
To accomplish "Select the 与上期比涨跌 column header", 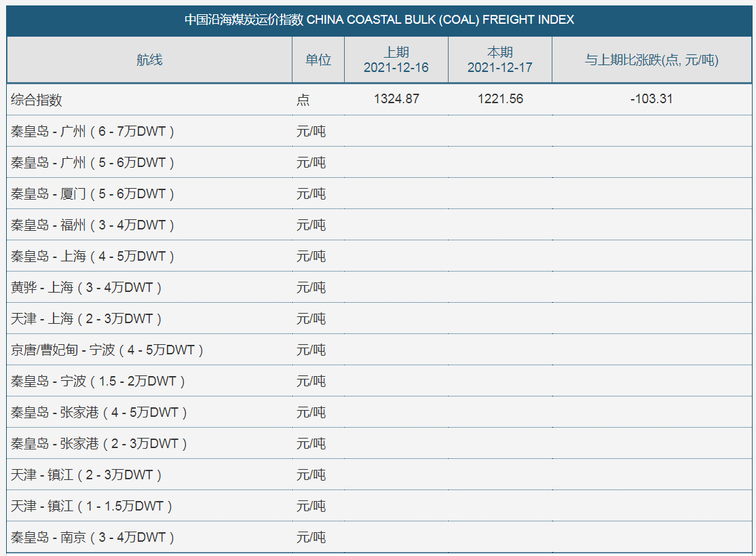I will click(651, 60).
